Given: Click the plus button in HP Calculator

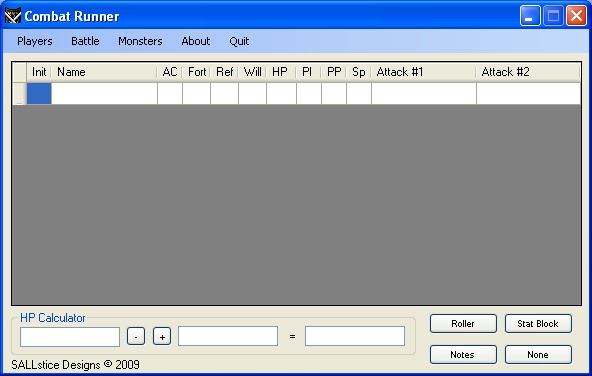Looking at the screenshot, I should 162,336.
